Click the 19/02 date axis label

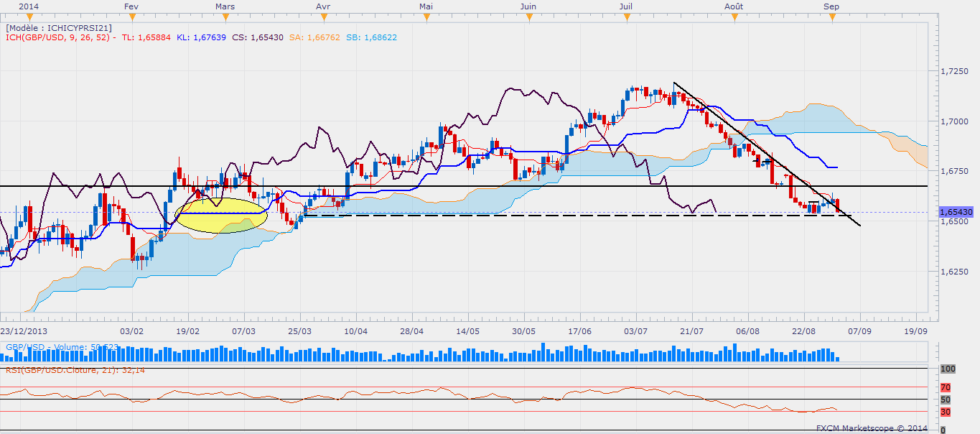tap(187, 332)
